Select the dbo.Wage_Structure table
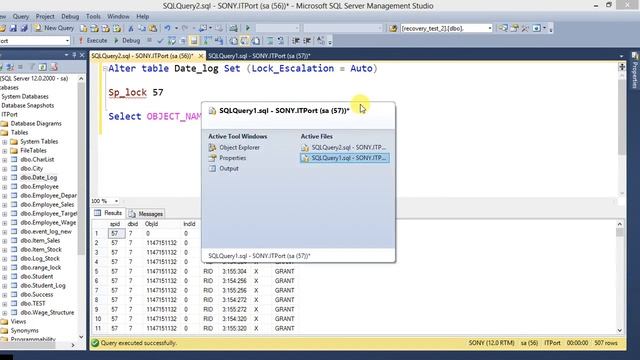640x360 pixels. coord(47,312)
